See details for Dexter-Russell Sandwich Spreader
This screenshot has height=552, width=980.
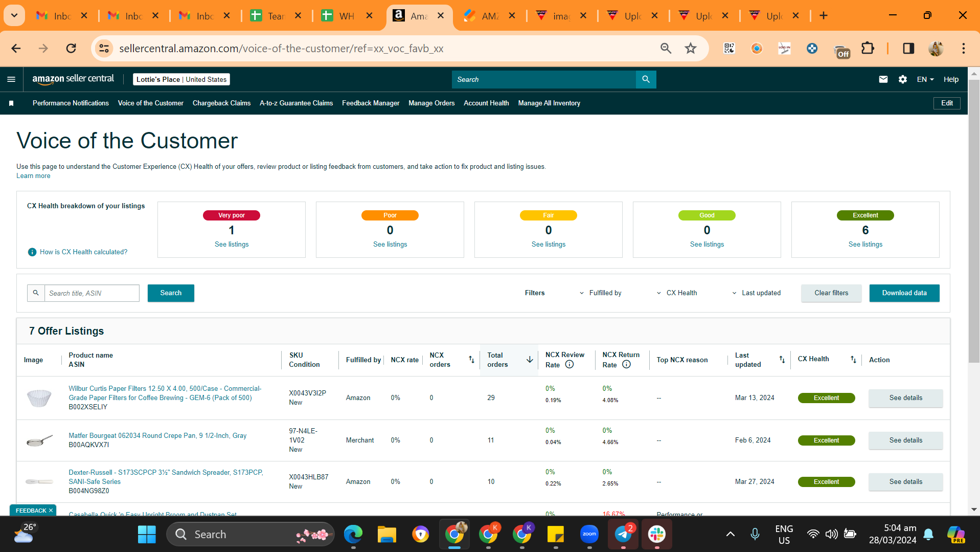point(905,482)
